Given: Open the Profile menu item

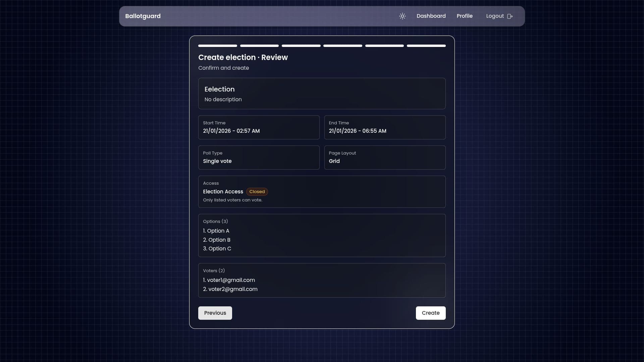Looking at the screenshot, I should pos(465,16).
